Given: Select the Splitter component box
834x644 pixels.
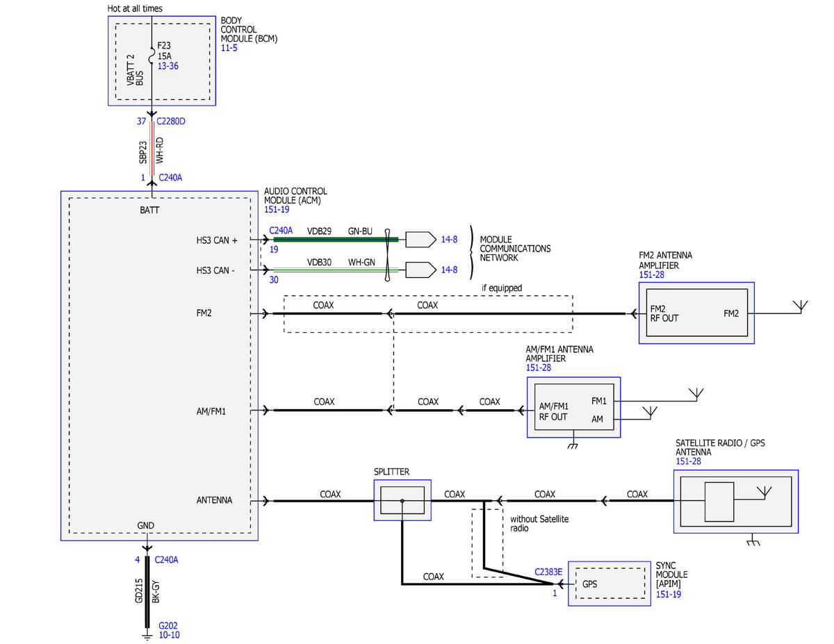Looking at the screenshot, I should (x=402, y=500).
